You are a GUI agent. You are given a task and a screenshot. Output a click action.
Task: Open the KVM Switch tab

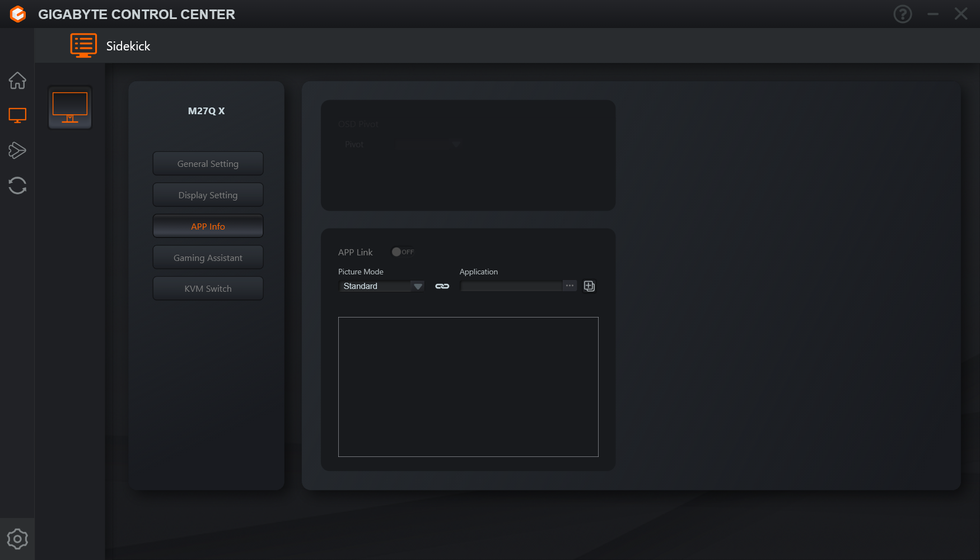point(208,288)
